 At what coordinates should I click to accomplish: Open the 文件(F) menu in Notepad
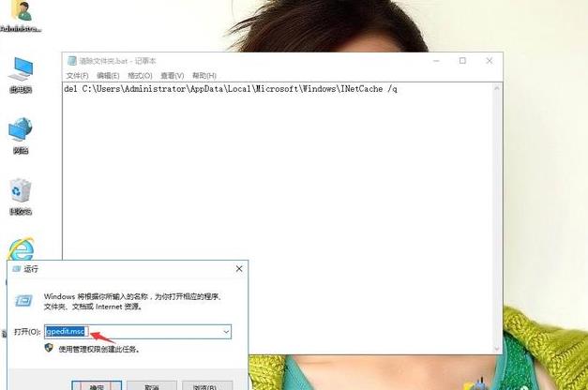77,75
